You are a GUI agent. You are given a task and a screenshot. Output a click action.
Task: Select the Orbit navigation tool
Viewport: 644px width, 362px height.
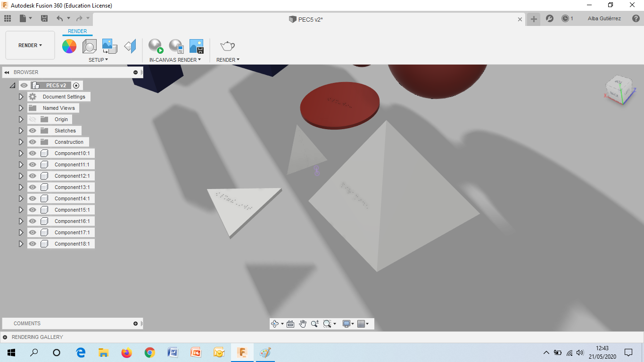pos(275,324)
